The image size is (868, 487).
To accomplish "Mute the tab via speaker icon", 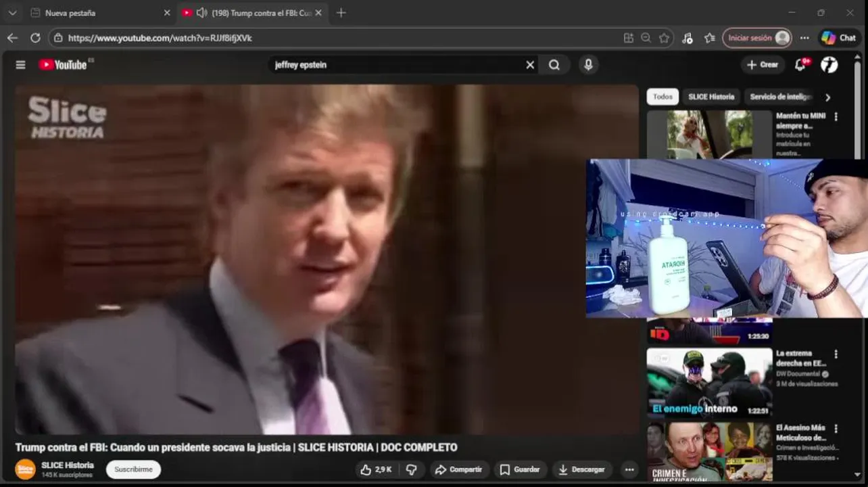I will 201,13.
